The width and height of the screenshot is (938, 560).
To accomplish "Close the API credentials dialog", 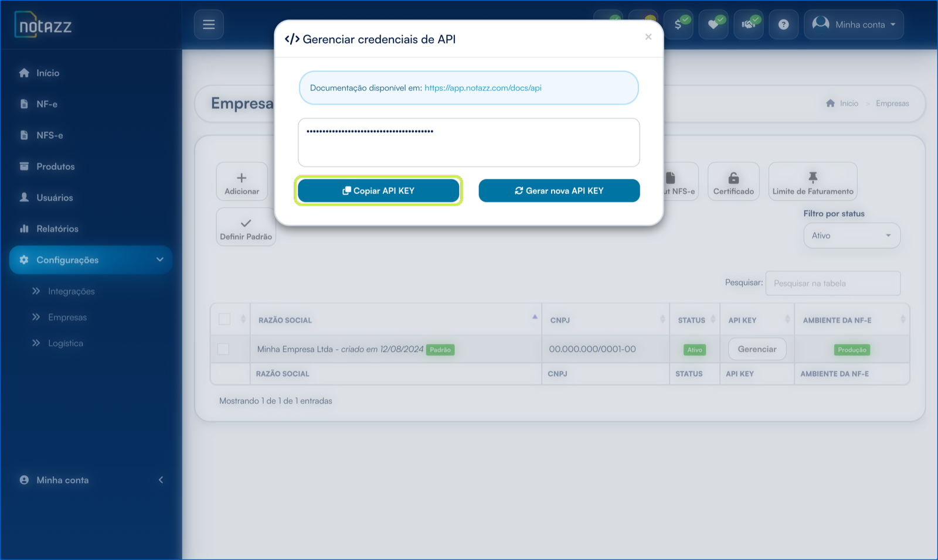I will [x=648, y=37].
